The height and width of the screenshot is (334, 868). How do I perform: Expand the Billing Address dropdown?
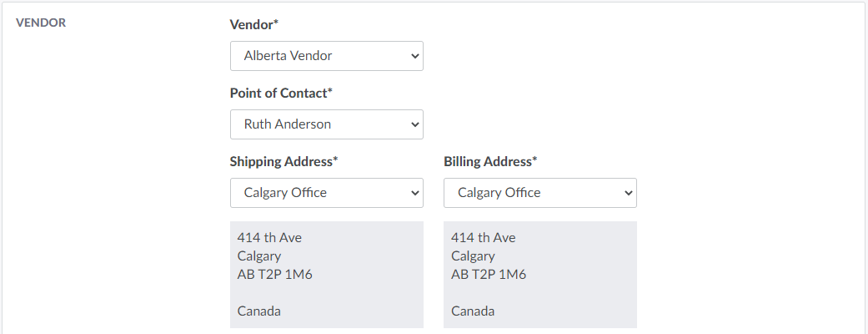point(539,193)
